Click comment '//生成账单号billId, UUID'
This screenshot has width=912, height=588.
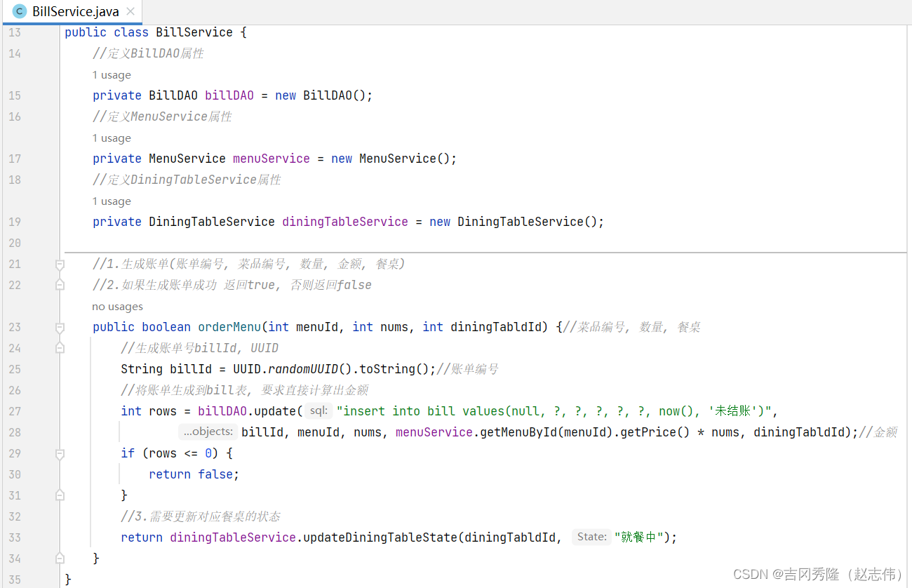tap(200, 348)
